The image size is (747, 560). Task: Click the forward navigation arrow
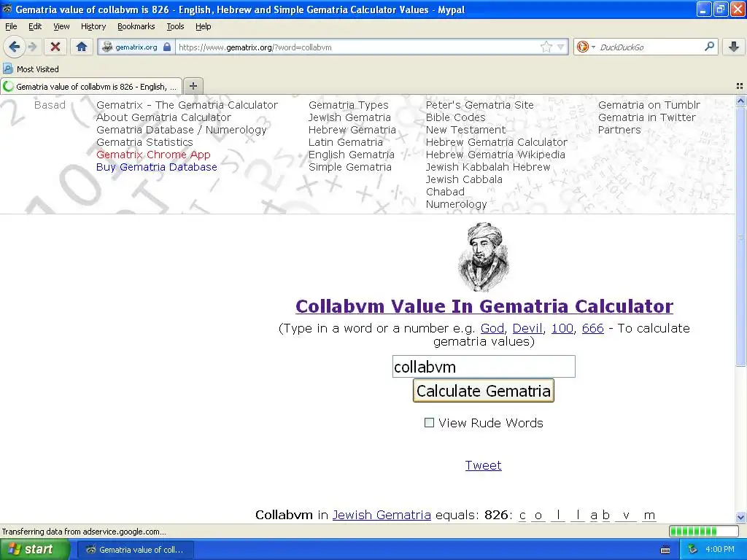click(32, 47)
